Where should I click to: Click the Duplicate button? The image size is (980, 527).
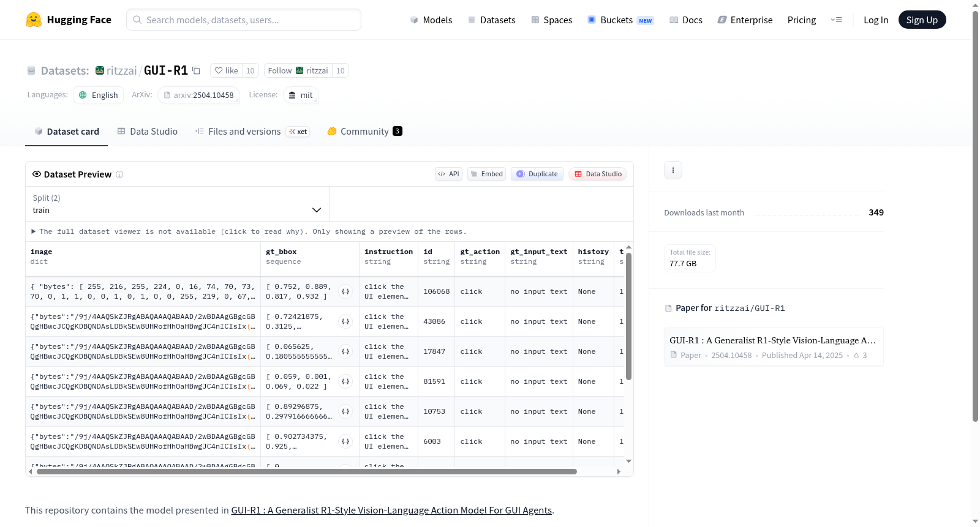coord(537,174)
